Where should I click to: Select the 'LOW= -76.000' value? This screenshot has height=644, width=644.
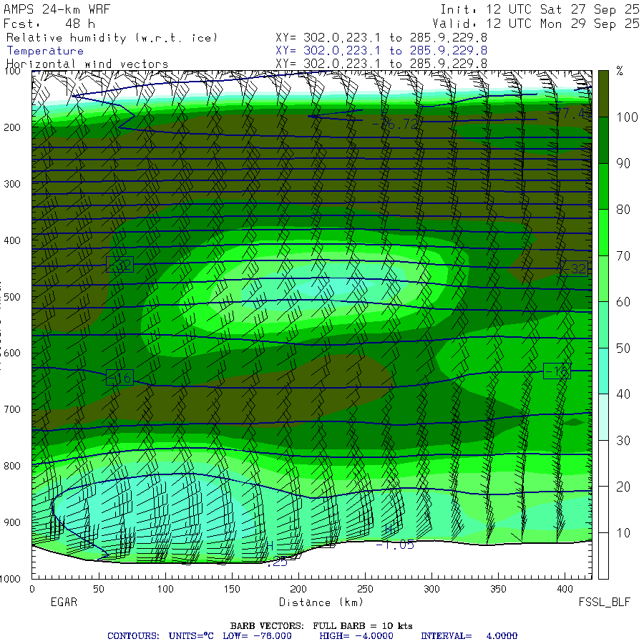tap(257, 636)
